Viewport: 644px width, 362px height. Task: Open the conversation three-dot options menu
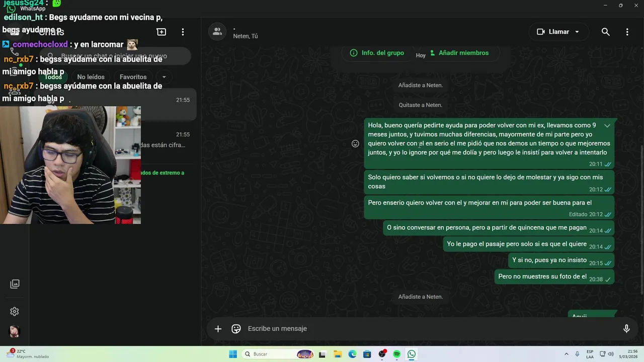(627, 32)
